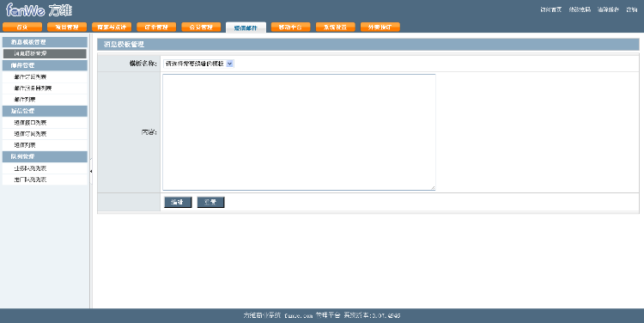Open 短信列表 in the sidebar
Screen dimensions: 644x323
(45, 145)
